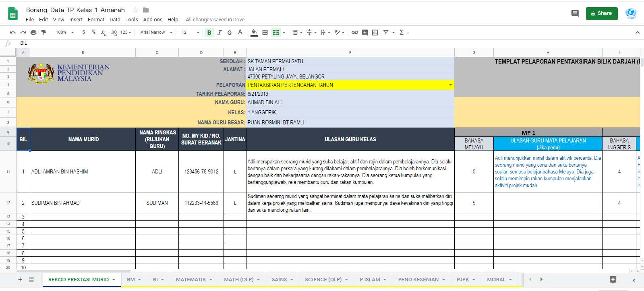
Task: Click the formula bar containing BIL
Action: coord(330,43)
